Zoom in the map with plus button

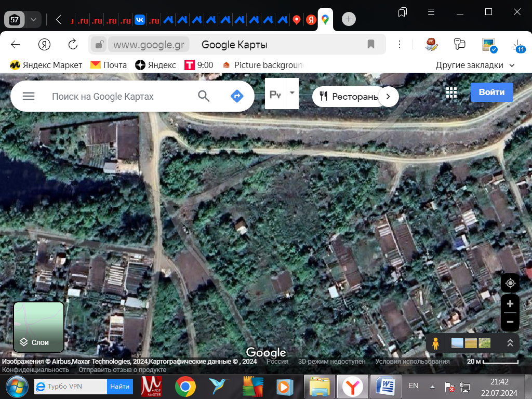click(510, 303)
